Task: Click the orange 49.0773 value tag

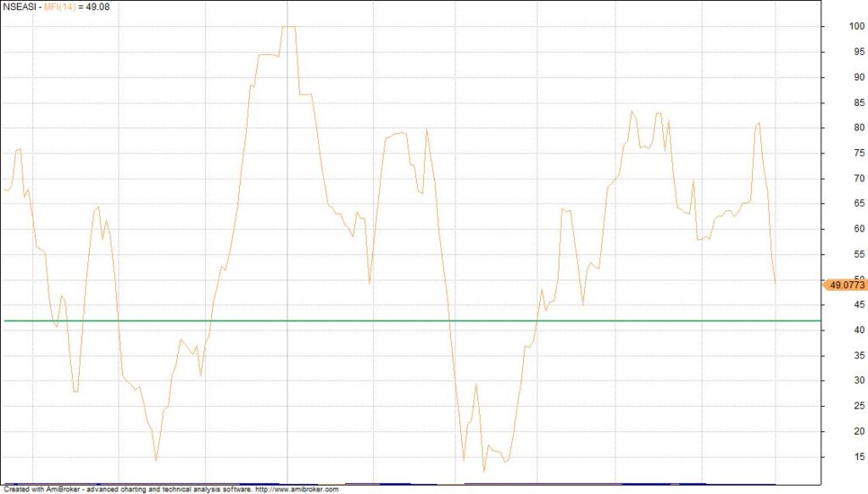Action: tap(844, 286)
